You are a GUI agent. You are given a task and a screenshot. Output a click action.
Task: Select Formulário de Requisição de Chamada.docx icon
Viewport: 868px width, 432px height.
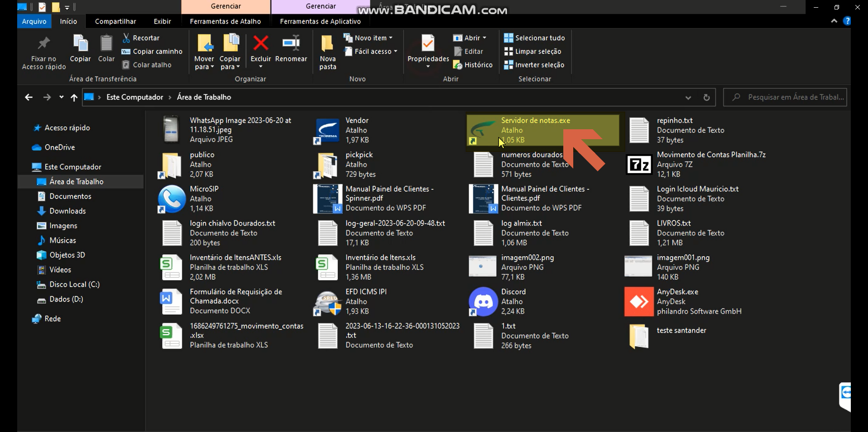click(172, 301)
